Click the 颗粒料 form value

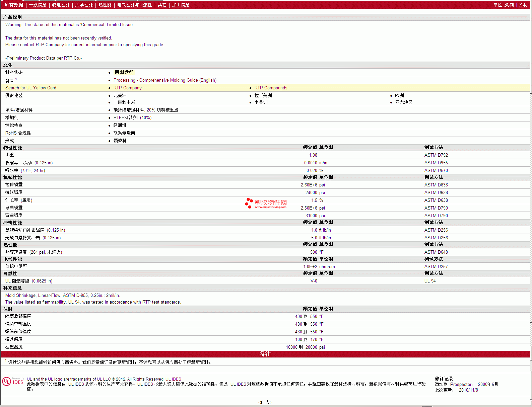120,141
